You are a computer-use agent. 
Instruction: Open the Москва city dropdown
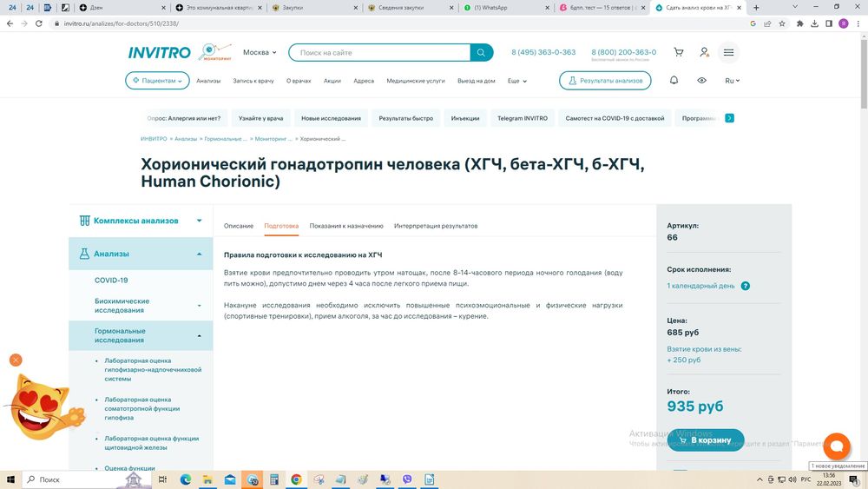(260, 52)
